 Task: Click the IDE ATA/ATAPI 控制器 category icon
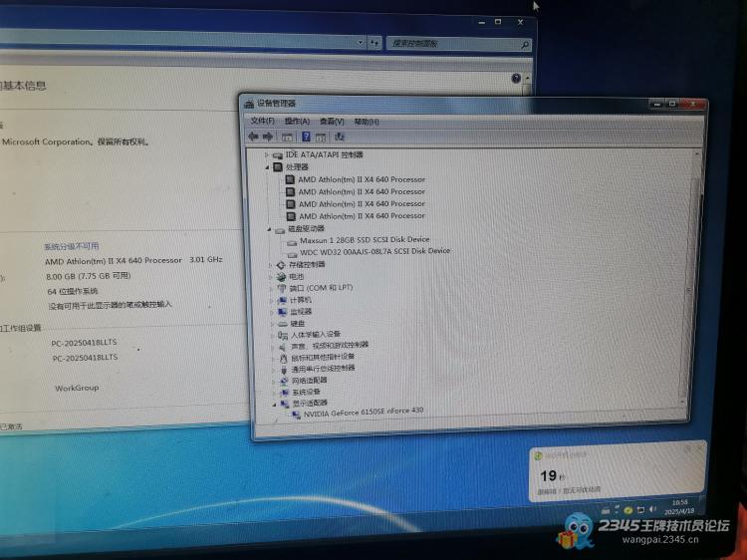(x=278, y=155)
